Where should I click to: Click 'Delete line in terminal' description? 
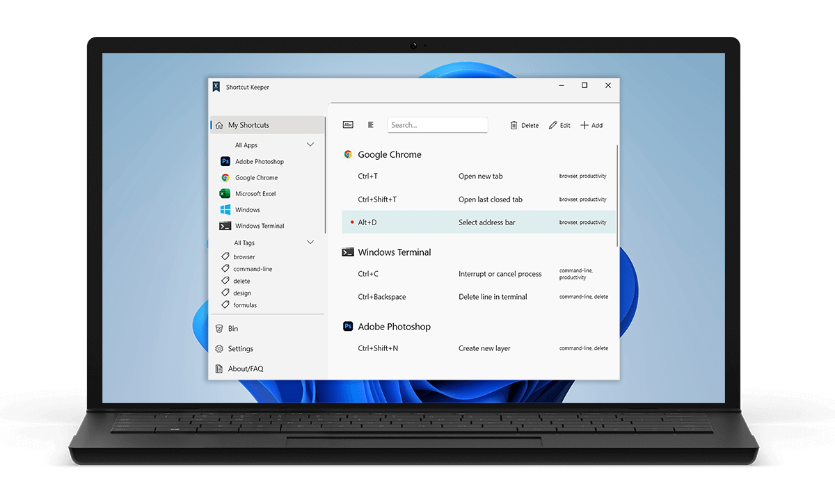[493, 297]
